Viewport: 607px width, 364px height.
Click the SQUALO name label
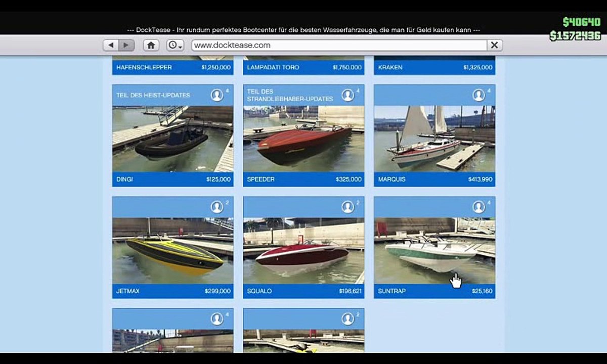(x=259, y=291)
